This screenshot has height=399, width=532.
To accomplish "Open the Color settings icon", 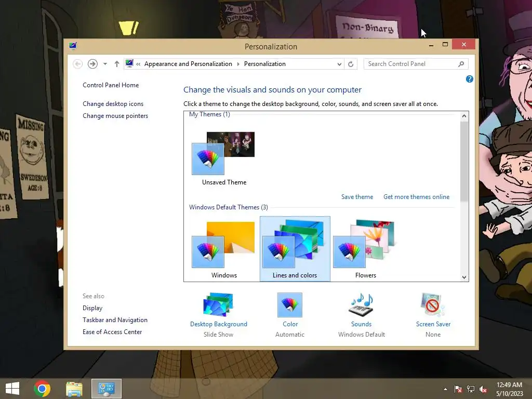I will click(x=290, y=304).
